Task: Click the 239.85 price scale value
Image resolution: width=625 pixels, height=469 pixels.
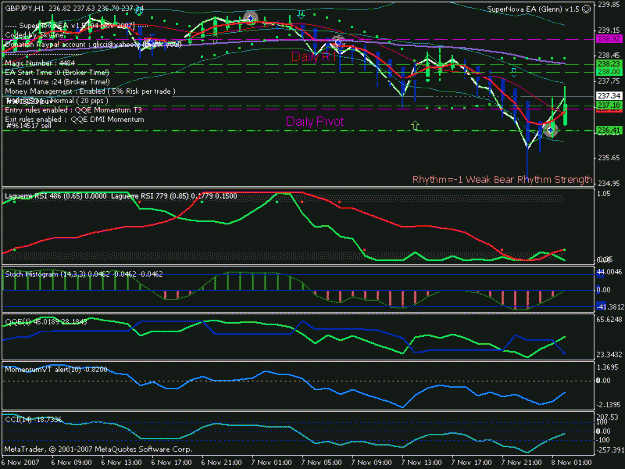Action: click(x=609, y=4)
